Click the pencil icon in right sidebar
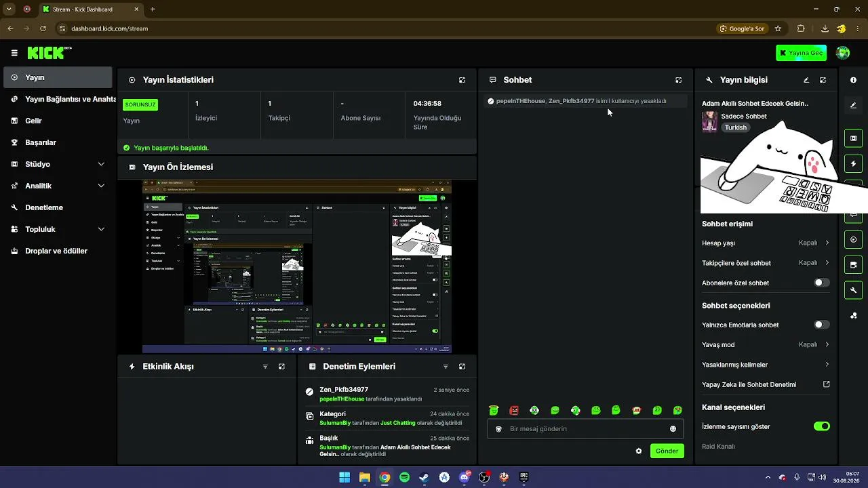 853,105
